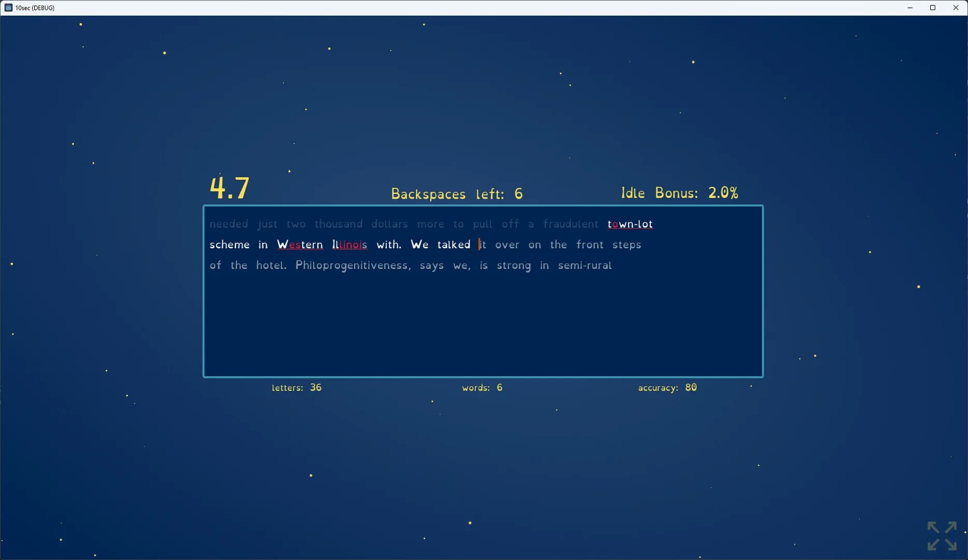Click the word strong in third line
Viewport: 968px width, 560px height.
point(514,266)
